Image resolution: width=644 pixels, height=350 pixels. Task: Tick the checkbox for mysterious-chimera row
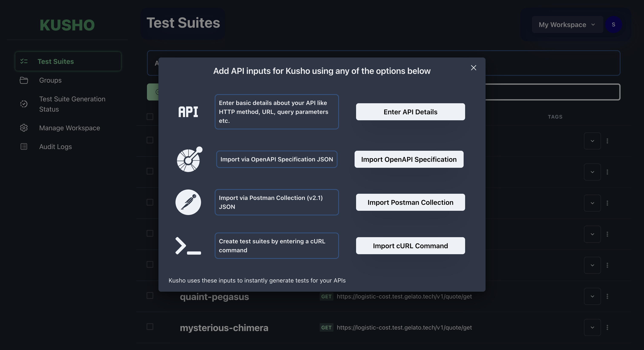pyautogui.click(x=150, y=327)
